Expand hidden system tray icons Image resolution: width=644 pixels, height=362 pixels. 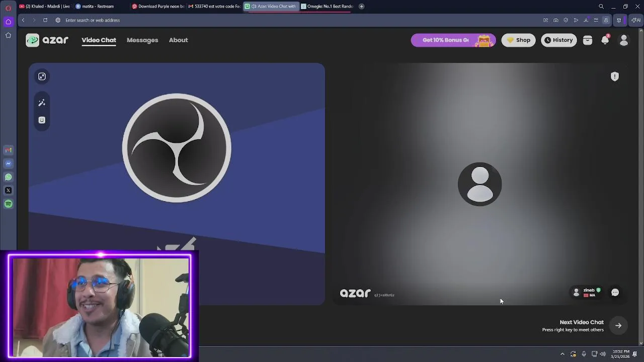pos(562,354)
